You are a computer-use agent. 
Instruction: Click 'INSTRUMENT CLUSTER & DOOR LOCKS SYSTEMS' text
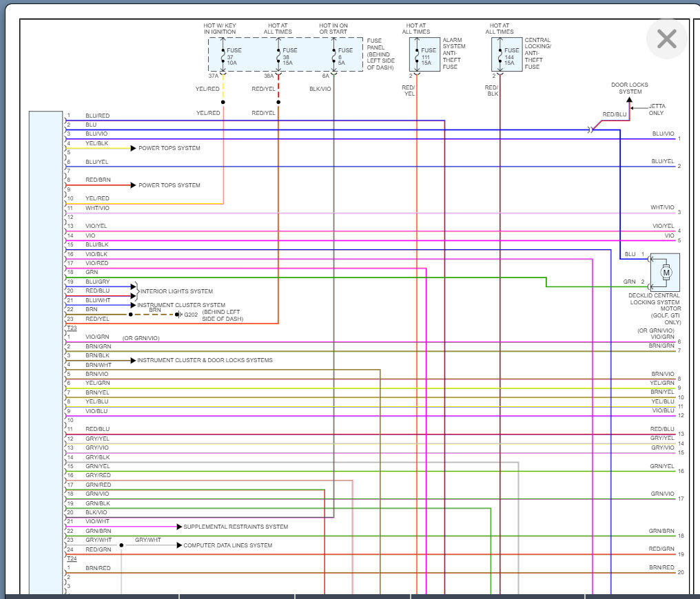pos(205,360)
